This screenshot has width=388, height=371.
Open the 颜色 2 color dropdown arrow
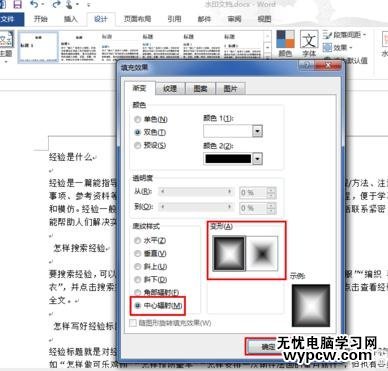[257, 159]
